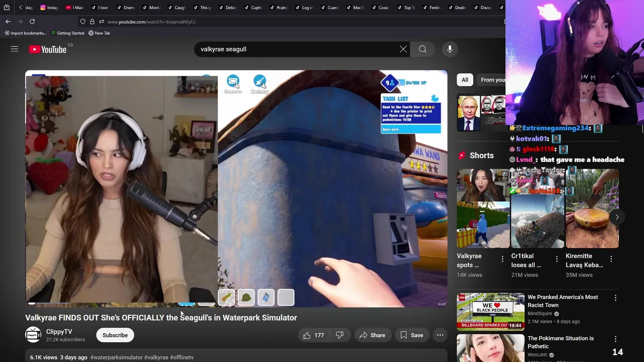The image size is (644, 362).
Task: Open 'We Pranked America's Most Racist Town' thumbnail
Action: click(x=491, y=311)
